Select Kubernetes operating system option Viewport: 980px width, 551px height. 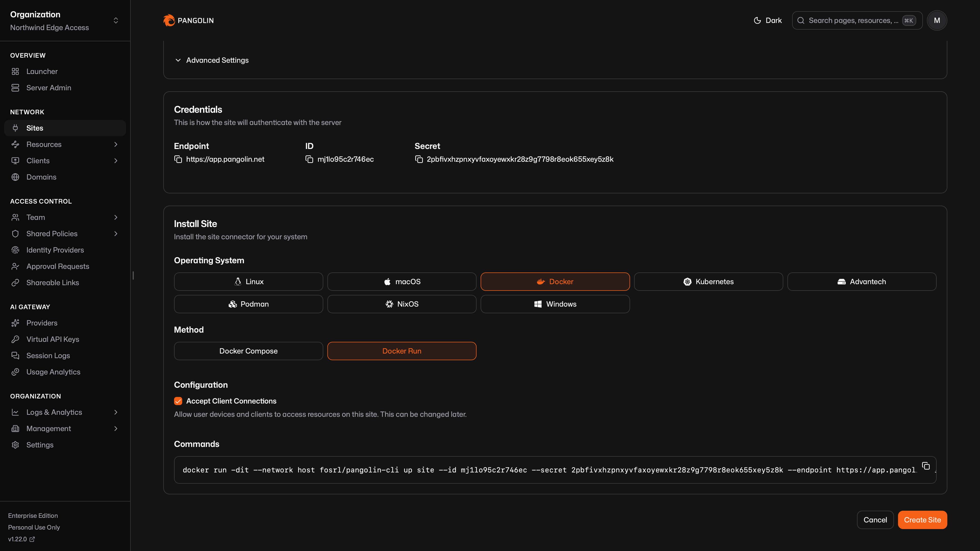[x=708, y=282]
